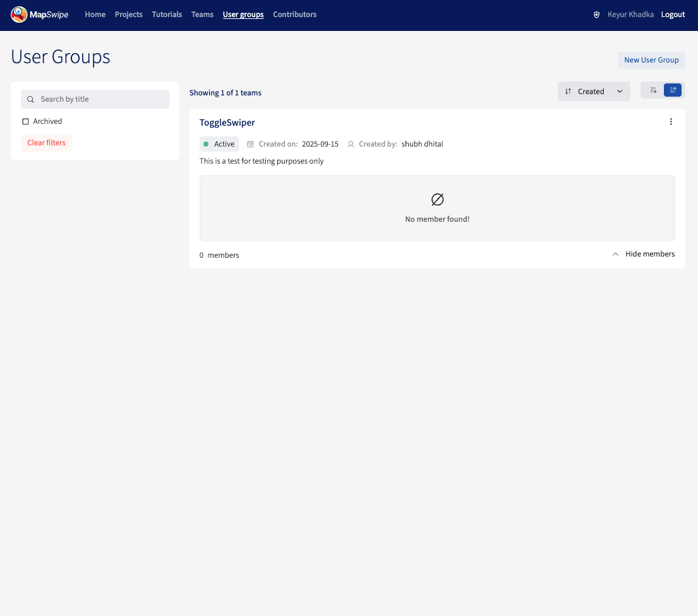Go to the Projects page
This screenshot has width=698, height=616.
[129, 15]
